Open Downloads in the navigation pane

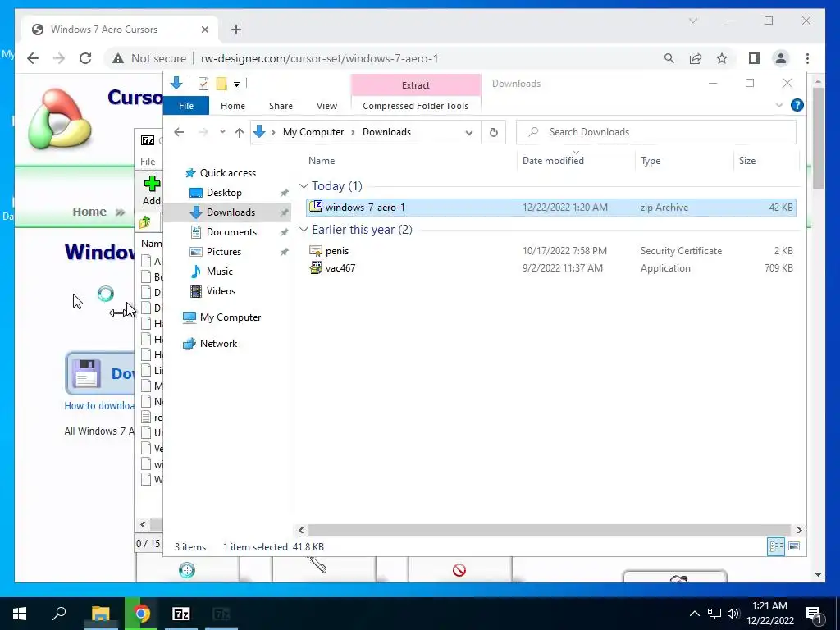[x=231, y=212]
